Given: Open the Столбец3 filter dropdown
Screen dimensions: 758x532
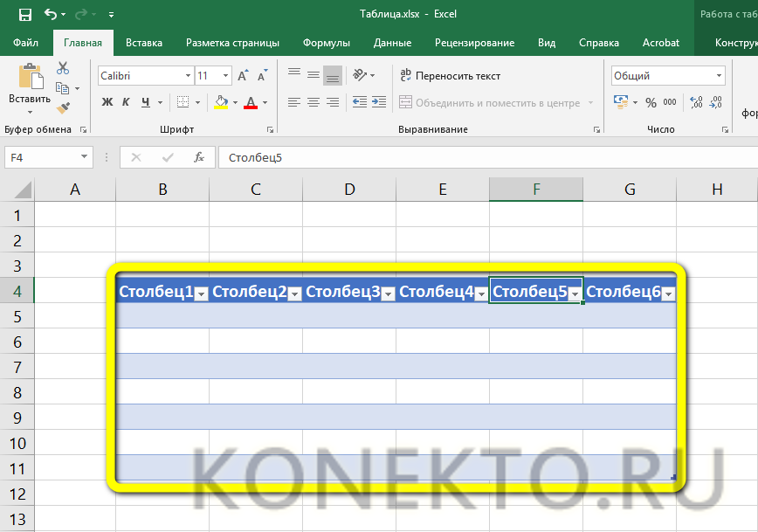Looking at the screenshot, I should tap(388, 294).
